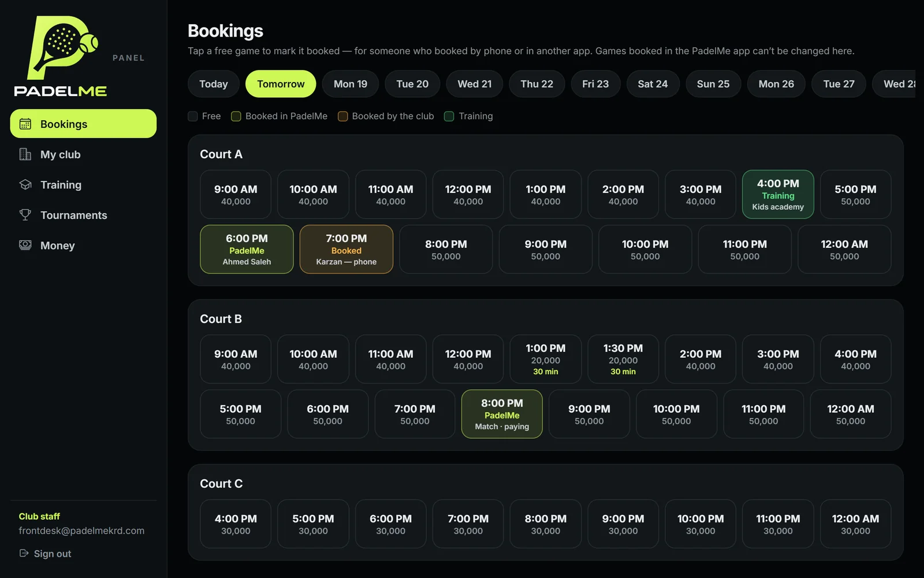Image resolution: width=924 pixels, height=578 pixels.
Task: Click the Bookings page title
Action: tap(225, 31)
